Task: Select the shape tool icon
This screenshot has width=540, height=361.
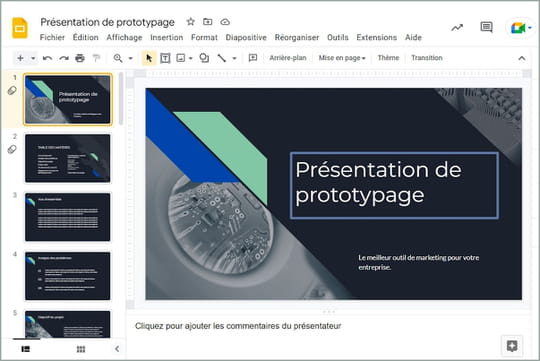Action: [204, 58]
